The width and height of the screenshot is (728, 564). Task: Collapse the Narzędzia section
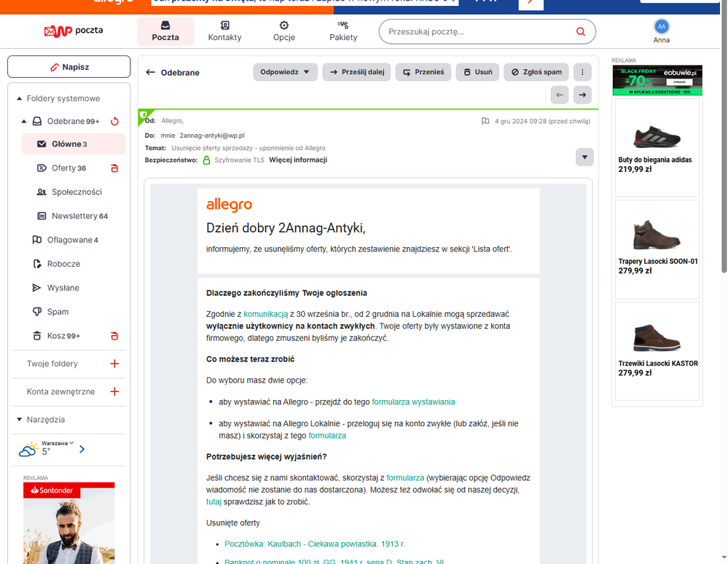19,420
